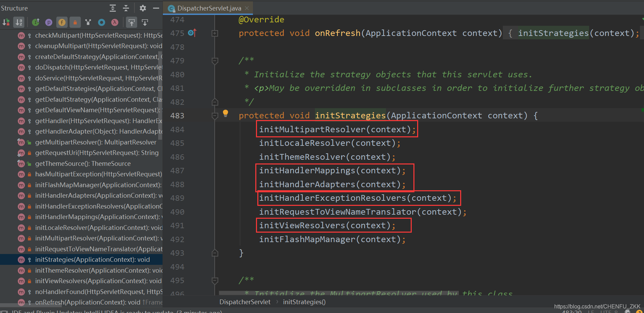
Task: Open Structure panel settings gear
Action: 143,8
